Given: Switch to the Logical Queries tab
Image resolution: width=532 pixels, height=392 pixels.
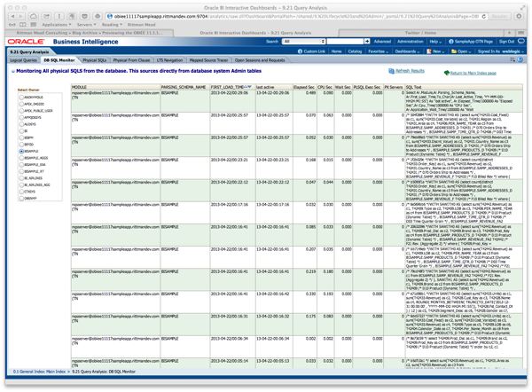Looking at the screenshot, I should click(23, 60).
